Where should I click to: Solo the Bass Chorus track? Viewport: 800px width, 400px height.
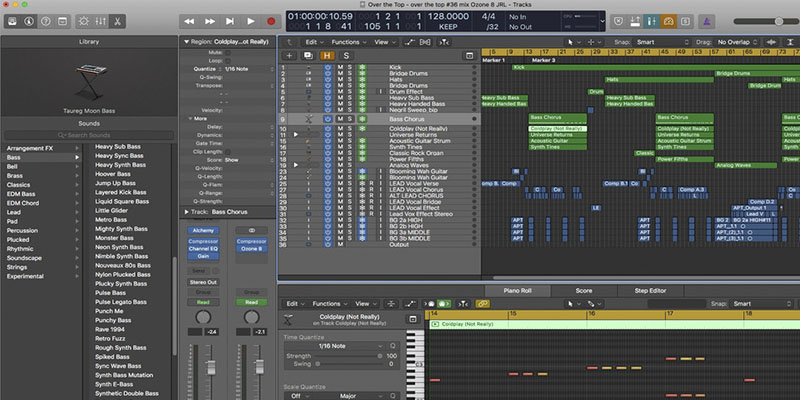click(x=350, y=119)
